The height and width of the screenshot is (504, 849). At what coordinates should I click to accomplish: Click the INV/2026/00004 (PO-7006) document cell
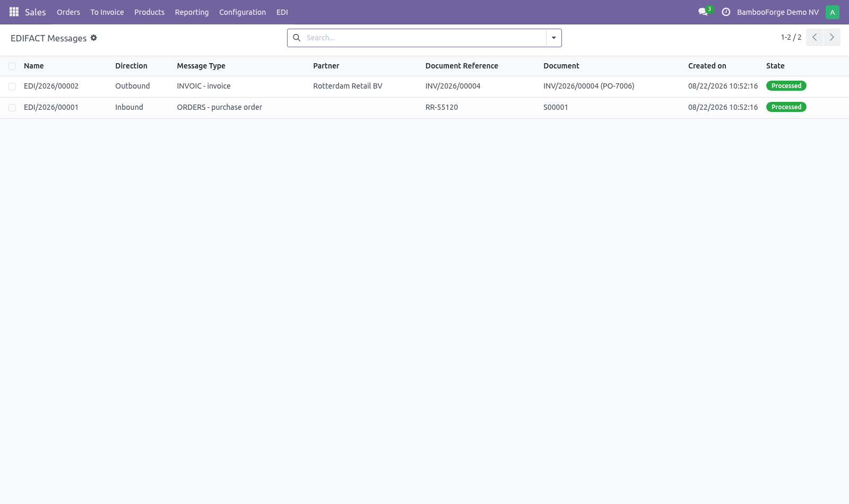click(589, 86)
